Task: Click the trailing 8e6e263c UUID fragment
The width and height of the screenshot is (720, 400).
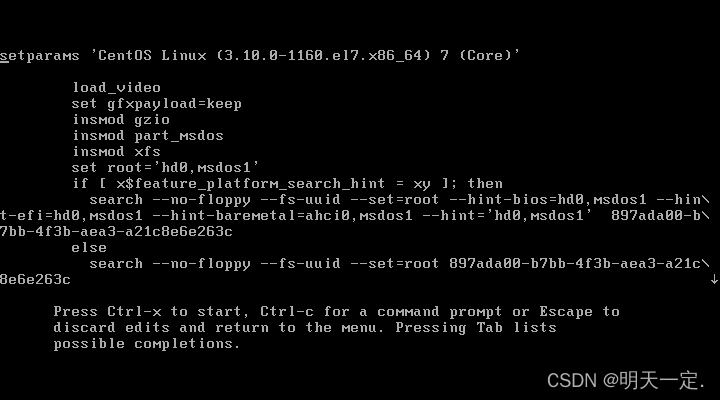Action: tap(35, 280)
